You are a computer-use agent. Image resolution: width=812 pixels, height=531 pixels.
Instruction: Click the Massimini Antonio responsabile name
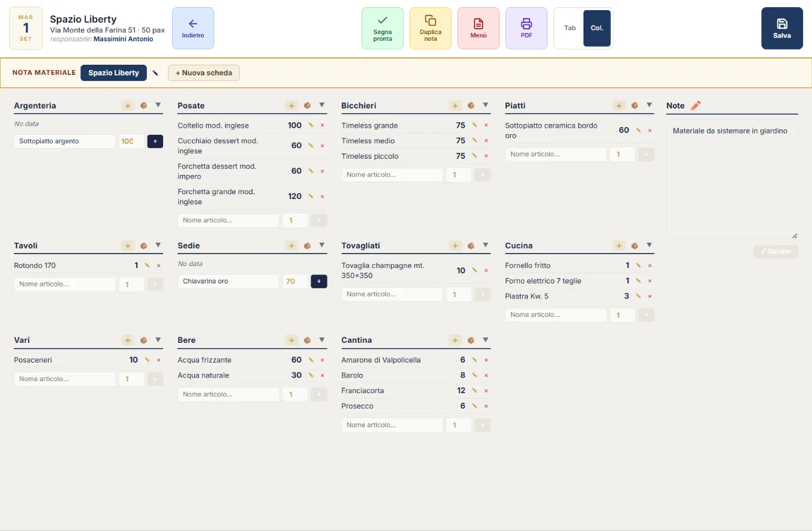pos(124,39)
